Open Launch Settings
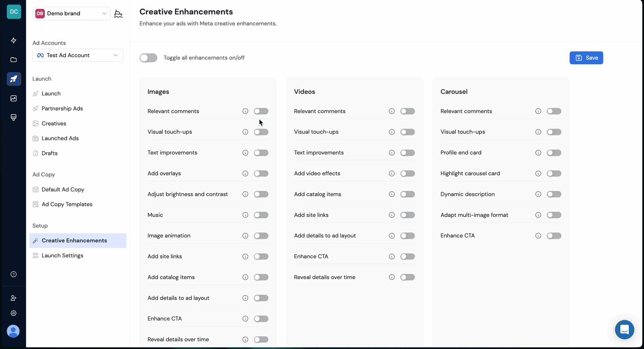 [62, 255]
